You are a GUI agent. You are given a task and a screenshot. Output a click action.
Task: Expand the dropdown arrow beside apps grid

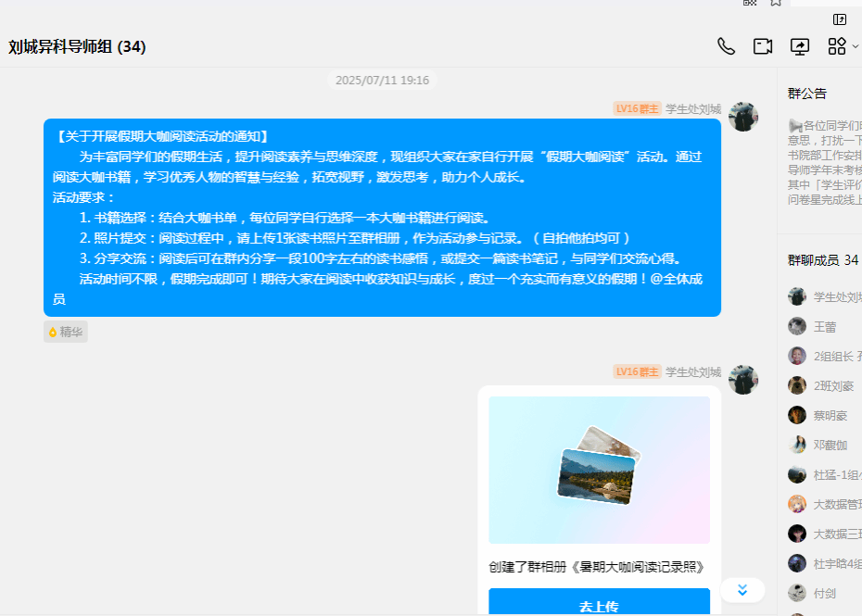(856, 46)
